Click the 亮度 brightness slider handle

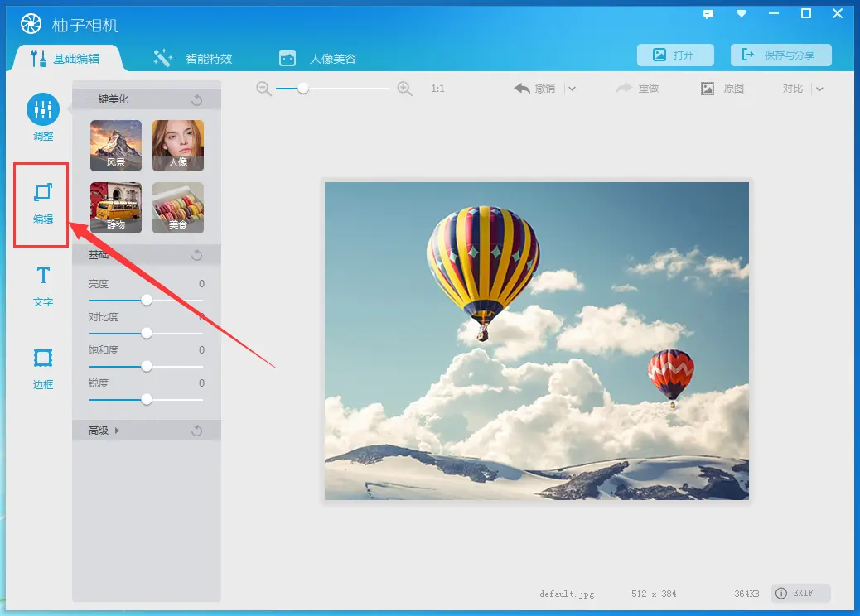point(147,300)
